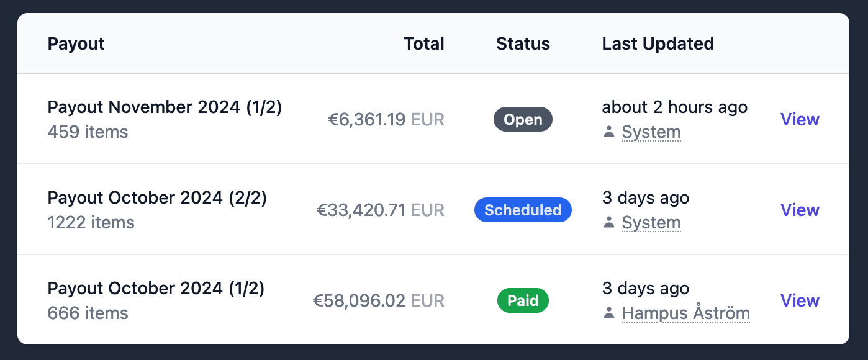The width and height of the screenshot is (868, 360).
Task: Open View link for Payout November 2024
Action: (800, 119)
